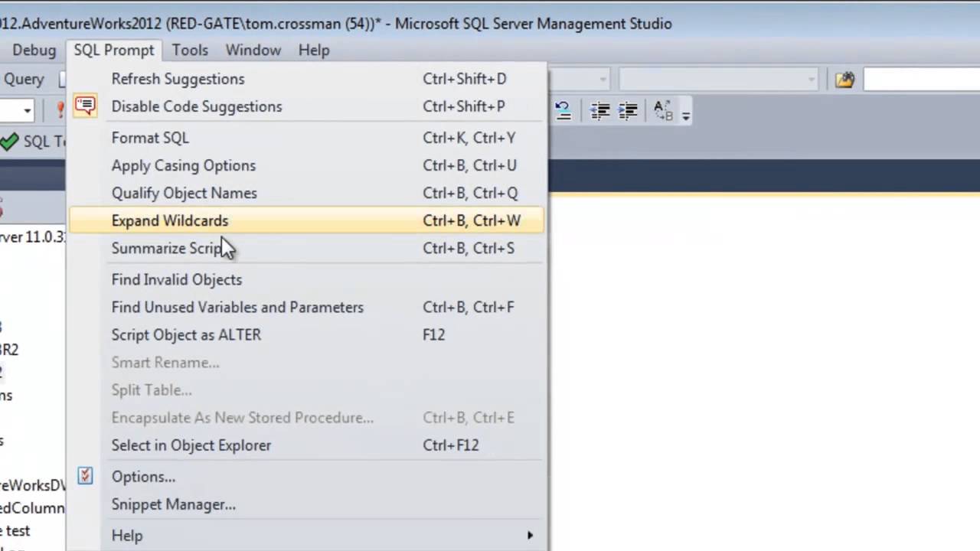Screen dimensions: 980x551
Task: Click the undo-lines toolbar icon
Action: point(563,111)
